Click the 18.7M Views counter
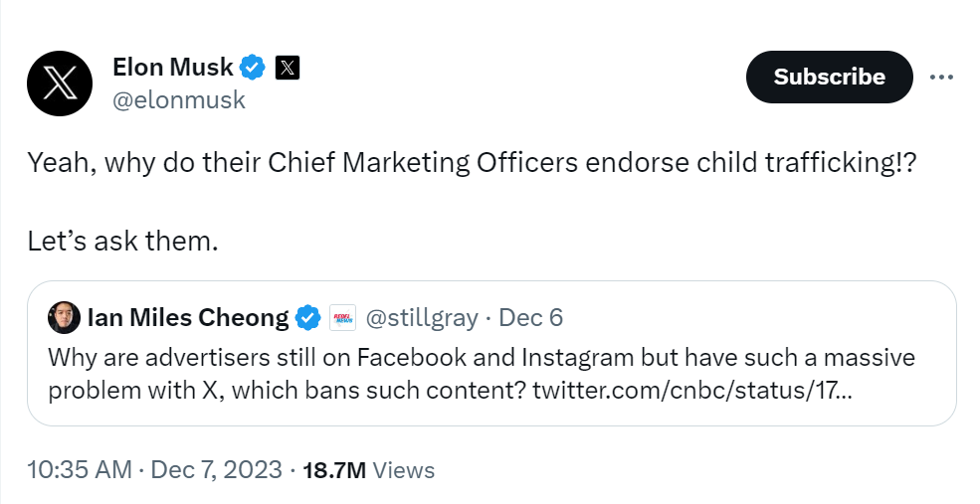Viewport: 980px width, 504px height. click(x=369, y=469)
